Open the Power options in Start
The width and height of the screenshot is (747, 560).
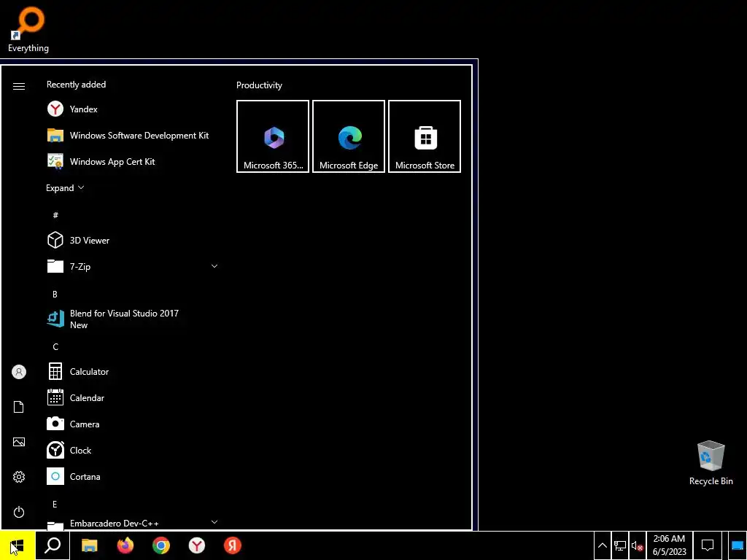[18, 512]
